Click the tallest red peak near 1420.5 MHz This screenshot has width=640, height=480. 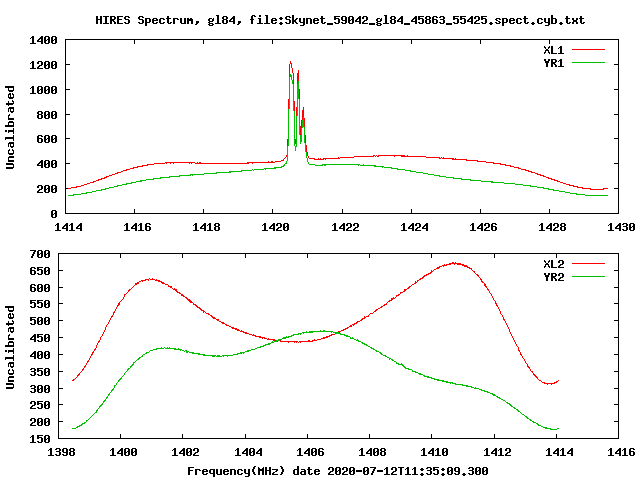point(290,62)
